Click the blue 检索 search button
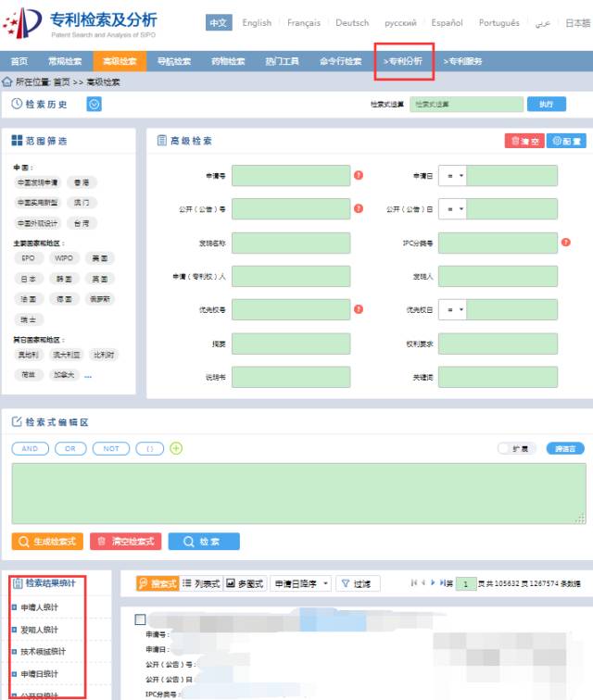Viewport: 593px width, 700px height. 204,542
